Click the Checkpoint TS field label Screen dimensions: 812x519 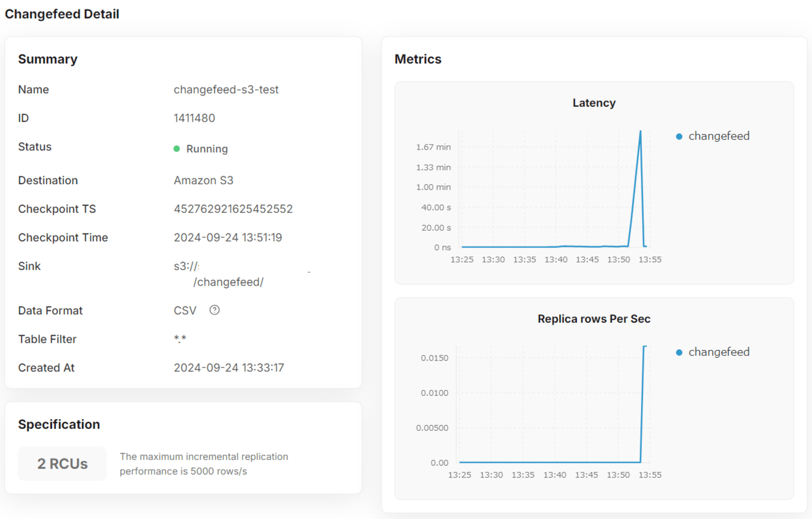click(x=57, y=209)
